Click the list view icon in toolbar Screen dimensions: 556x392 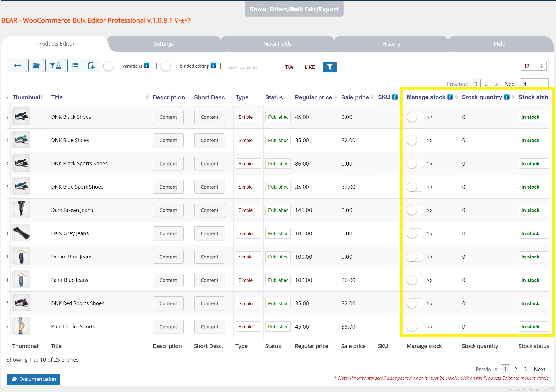75,66
